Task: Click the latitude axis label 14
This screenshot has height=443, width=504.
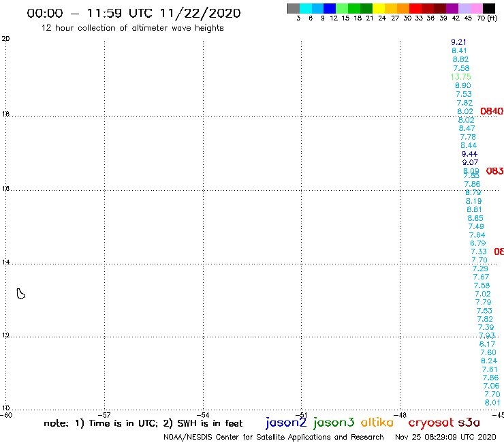Action: point(5,262)
